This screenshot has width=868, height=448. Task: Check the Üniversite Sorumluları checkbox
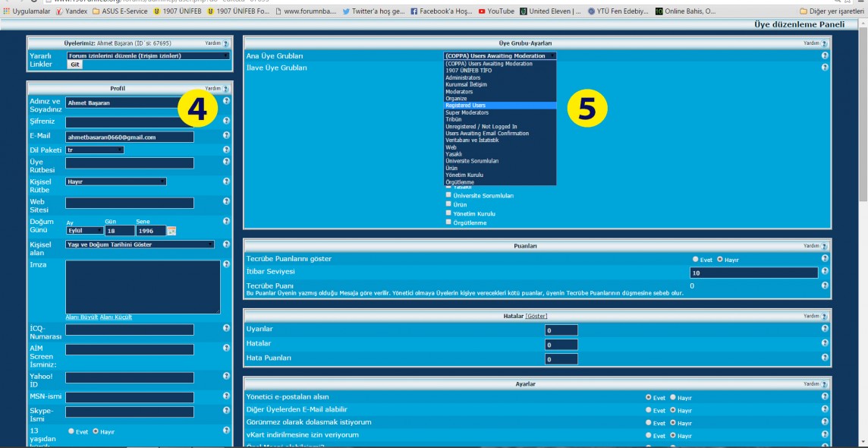(448, 196)
